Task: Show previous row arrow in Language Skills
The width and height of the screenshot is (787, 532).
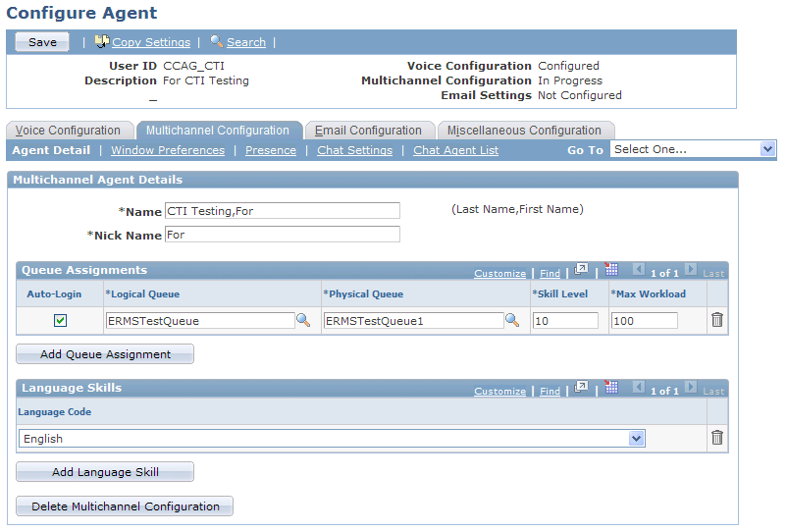Action: pyautogui.click(x=639, y=387)
